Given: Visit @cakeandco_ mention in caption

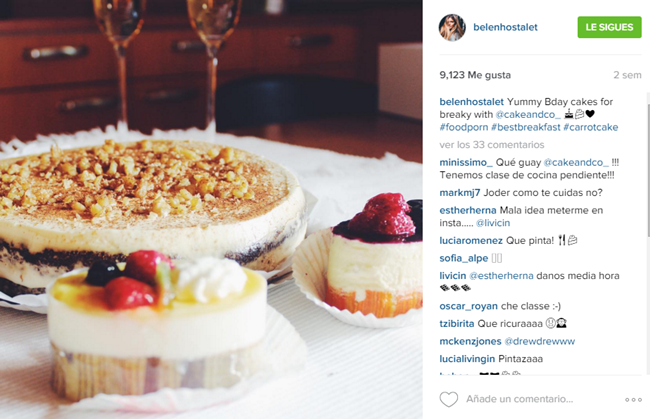Looking at the screenshot, I should (x=528, y=114).
